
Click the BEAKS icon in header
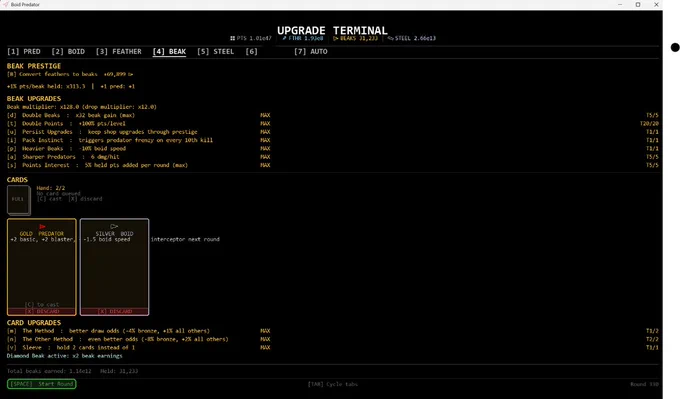336,38
